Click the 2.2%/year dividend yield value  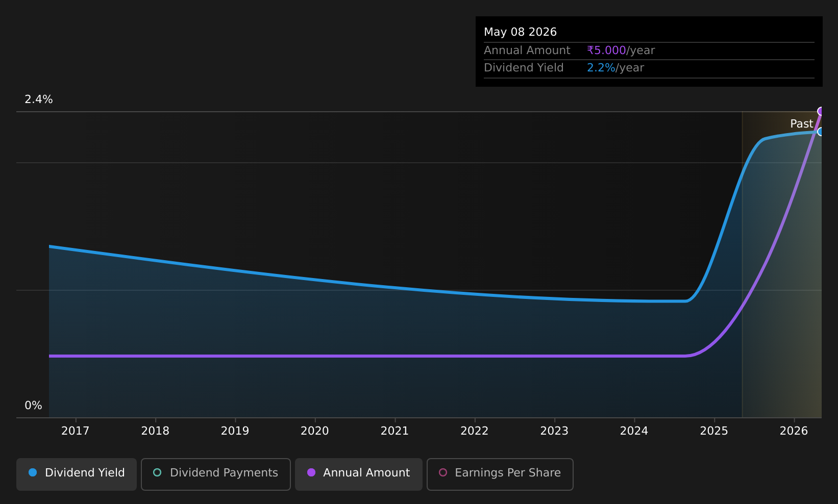[615, 68]
